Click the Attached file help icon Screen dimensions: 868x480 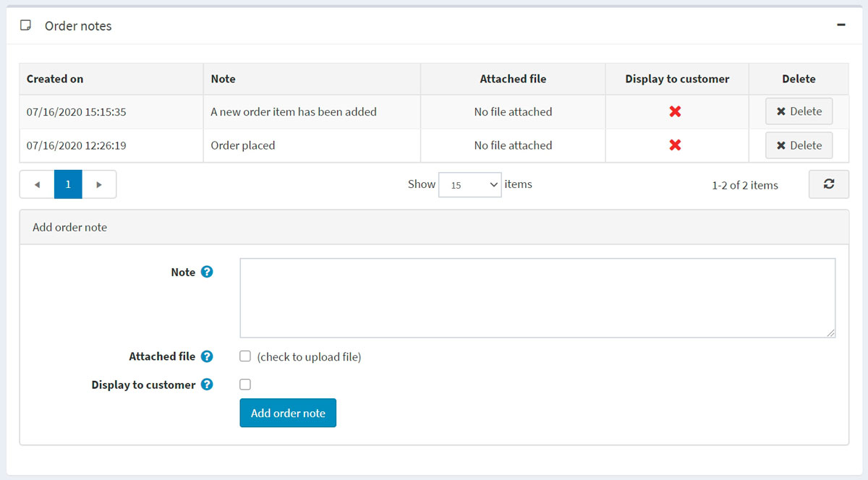pos(207,356)
